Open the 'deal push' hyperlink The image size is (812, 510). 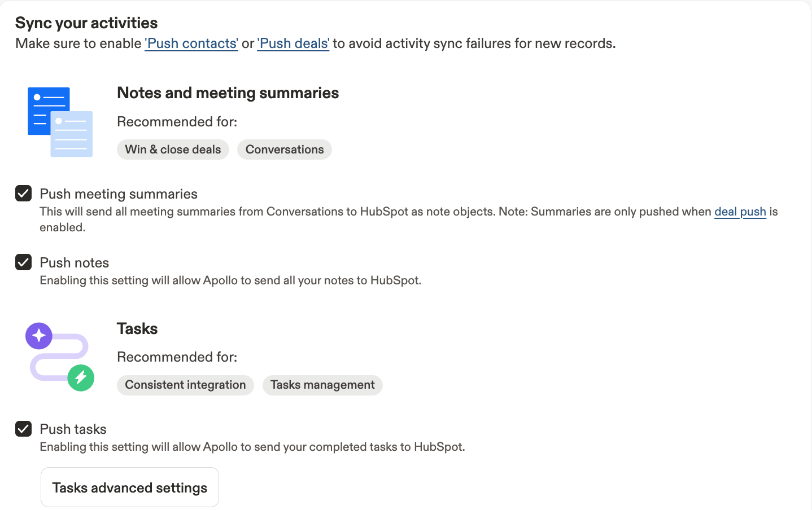pyautogui.click(x=740, y=212)
